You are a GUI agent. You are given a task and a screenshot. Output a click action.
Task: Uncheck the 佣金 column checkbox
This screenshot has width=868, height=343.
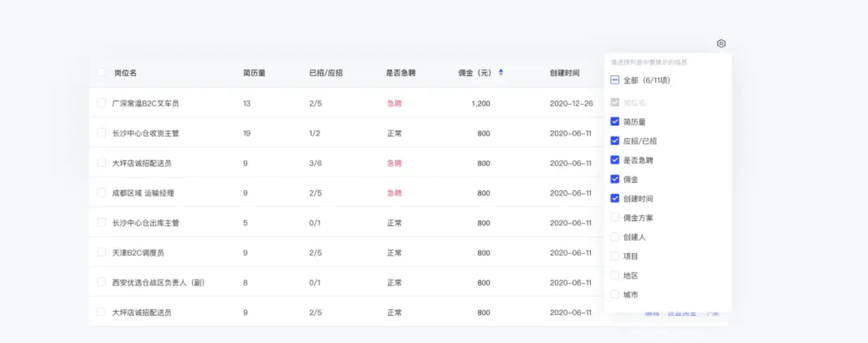point(615,179)
